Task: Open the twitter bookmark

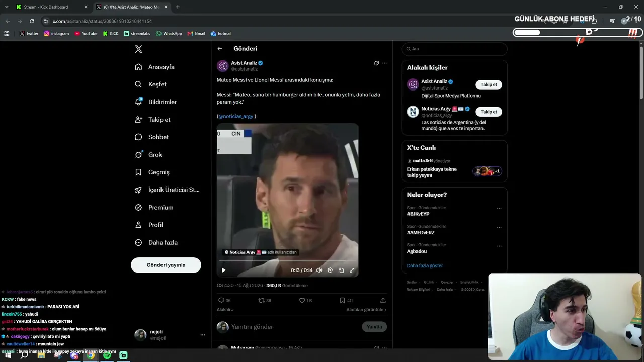Action: coord(29,34)
